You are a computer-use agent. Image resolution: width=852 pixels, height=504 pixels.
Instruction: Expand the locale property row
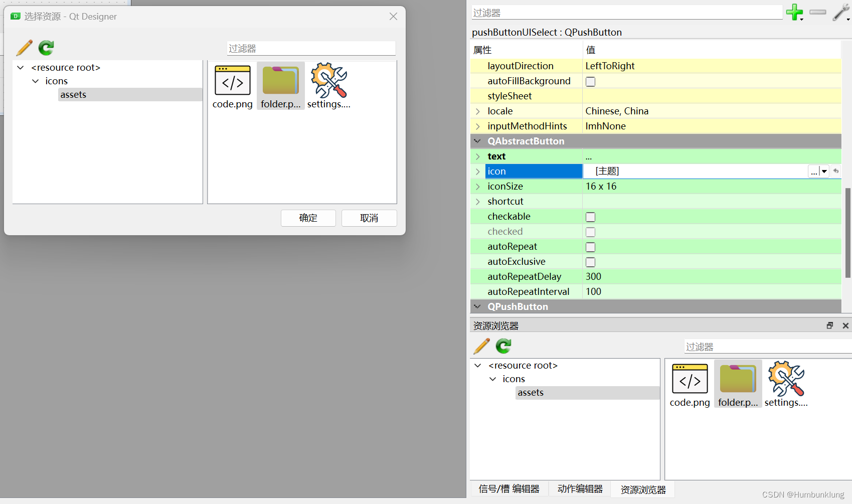click(x=477, y=111)
